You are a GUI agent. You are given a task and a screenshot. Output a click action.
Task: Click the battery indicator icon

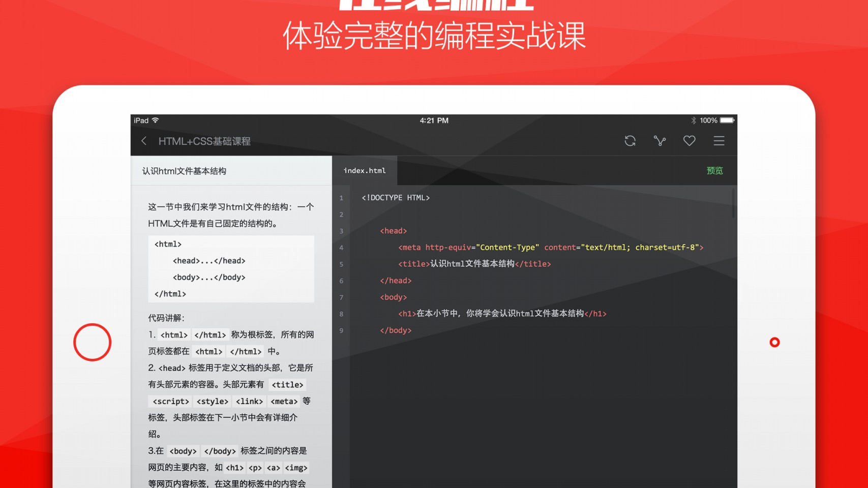(727, 120)
